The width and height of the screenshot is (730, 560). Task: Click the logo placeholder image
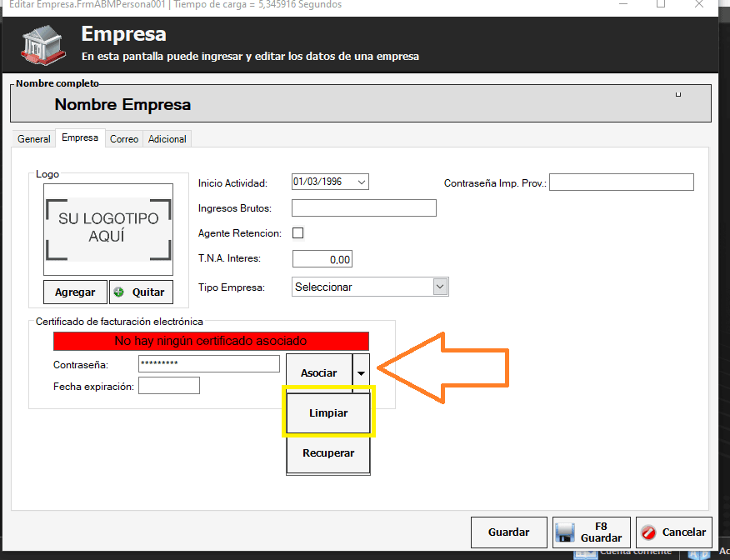pos(108,229)
